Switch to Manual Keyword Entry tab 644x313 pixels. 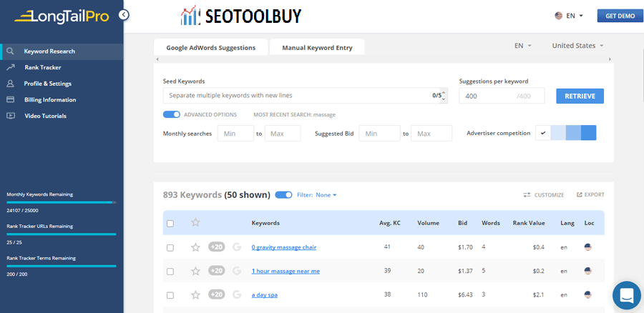point(317,48)
